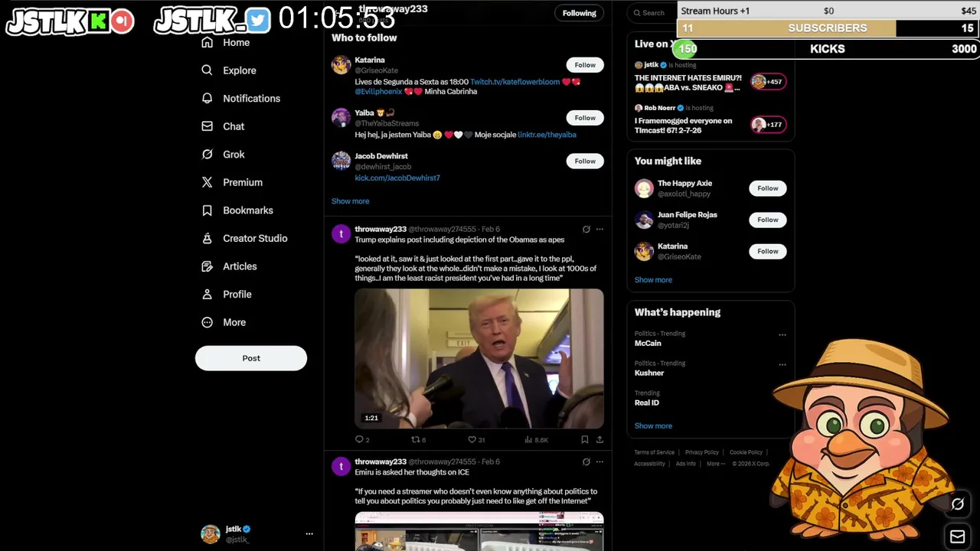Open jstlk live stream about Emiru
The width and height of the screenshot is (980, 551).
(688, 83)
